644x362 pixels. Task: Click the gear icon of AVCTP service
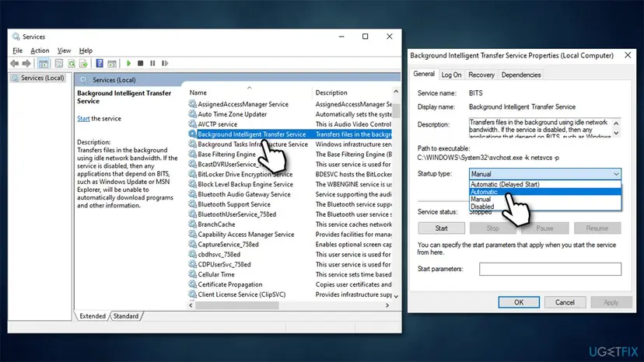[192, 124]
